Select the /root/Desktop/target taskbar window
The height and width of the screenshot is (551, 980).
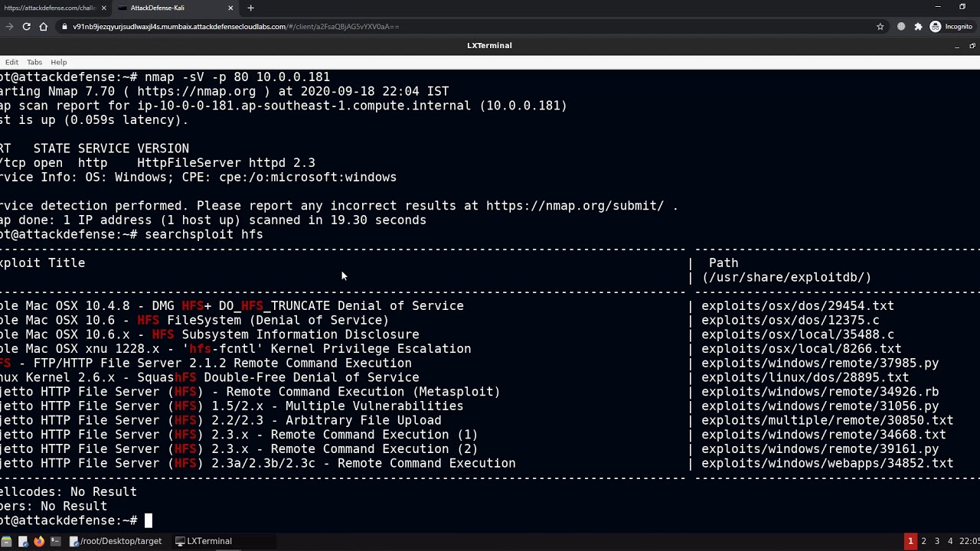pyautogui.click(x=116, y=541)
